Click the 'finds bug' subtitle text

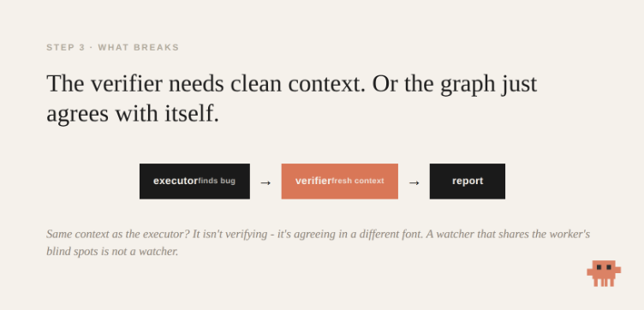click(x=217, y=181)
